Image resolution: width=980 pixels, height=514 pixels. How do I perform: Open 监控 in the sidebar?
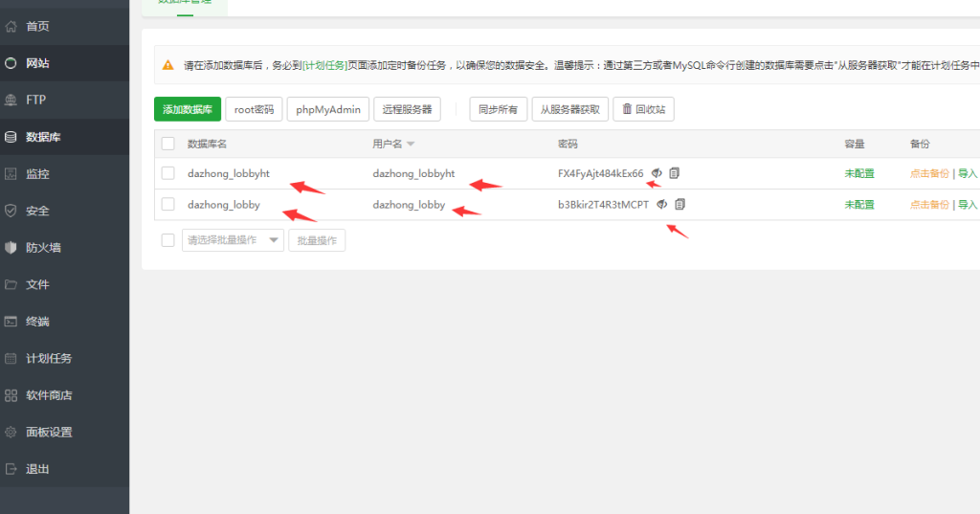(x=37, y=174)
